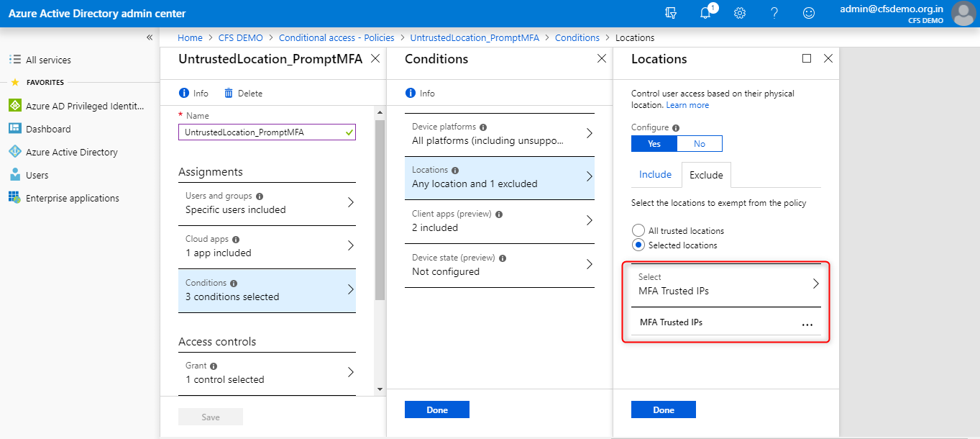
Task: Click the CFS DEMO breadcrumb link
Action: click(x=241, y=37)
